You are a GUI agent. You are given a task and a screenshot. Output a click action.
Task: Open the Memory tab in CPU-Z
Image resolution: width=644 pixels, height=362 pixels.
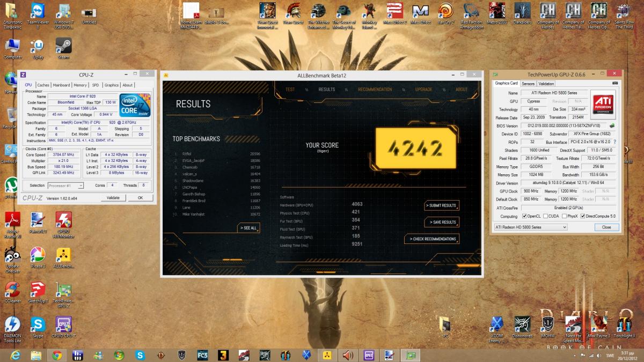[x=80, y=85]
